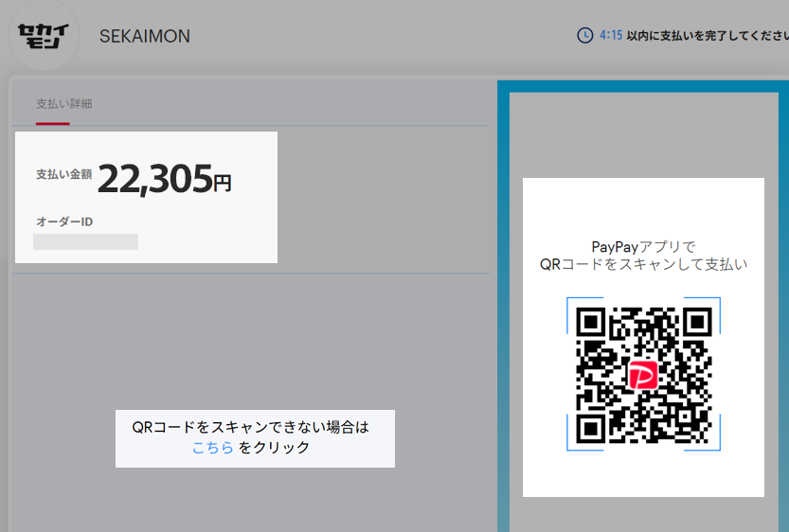Click blue corner bracket at QR bottom-right

(x=715, y=444)
